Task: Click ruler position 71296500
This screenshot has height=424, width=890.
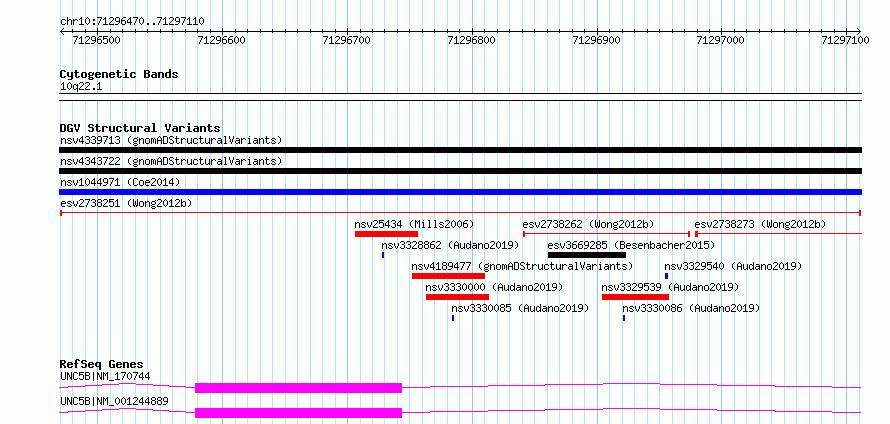Action: point(96,40)
